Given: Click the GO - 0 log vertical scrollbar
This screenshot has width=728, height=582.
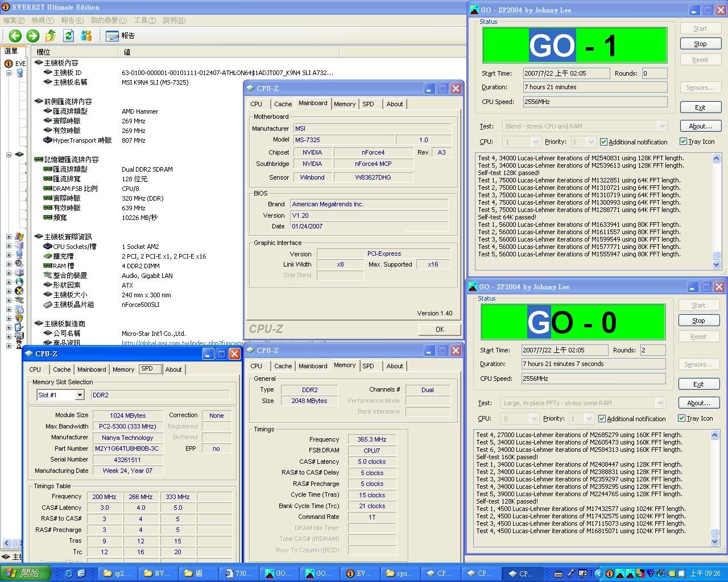Looking at the screenshot, I should coord(715,488).
